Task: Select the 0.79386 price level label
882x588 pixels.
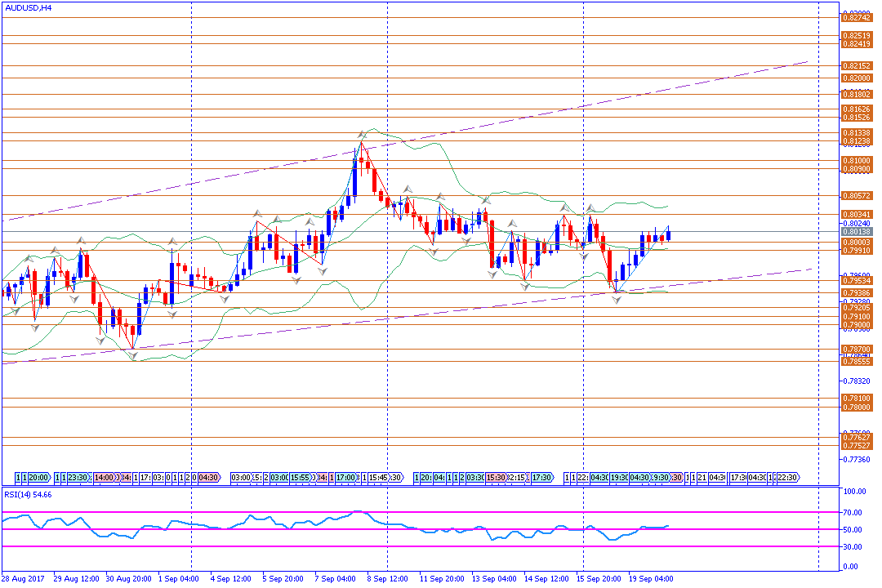Action: [x=857, y=293]
